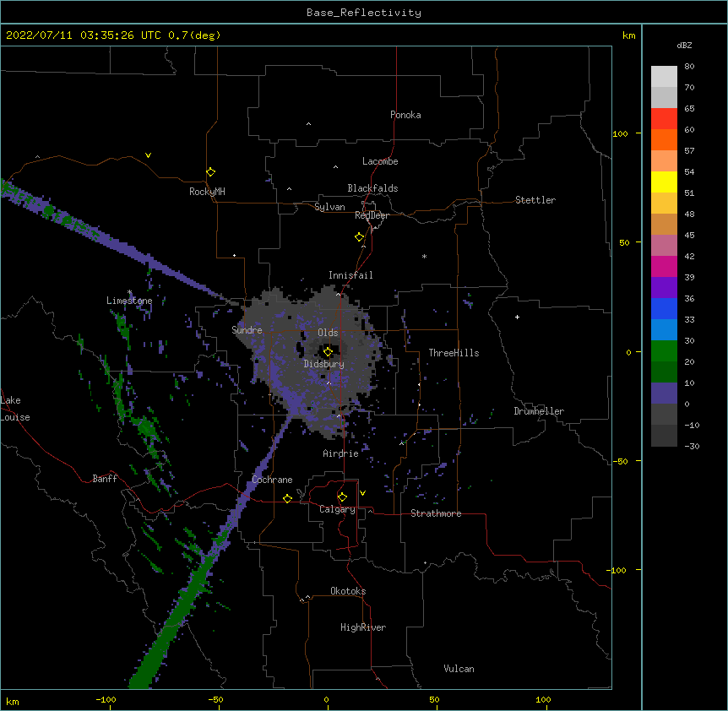Click the Limestone label
The image size is (728, 711).
[x=129, y=301]
